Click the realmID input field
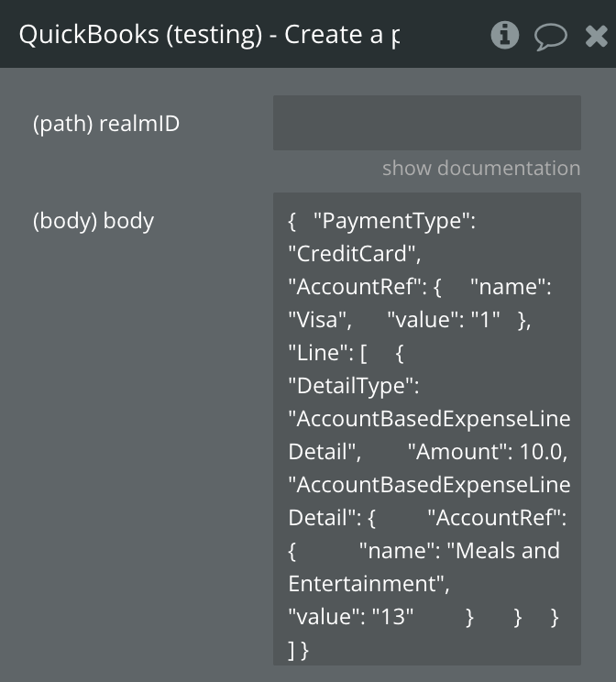This screenshot has width=616, height=682. point(426,123)
